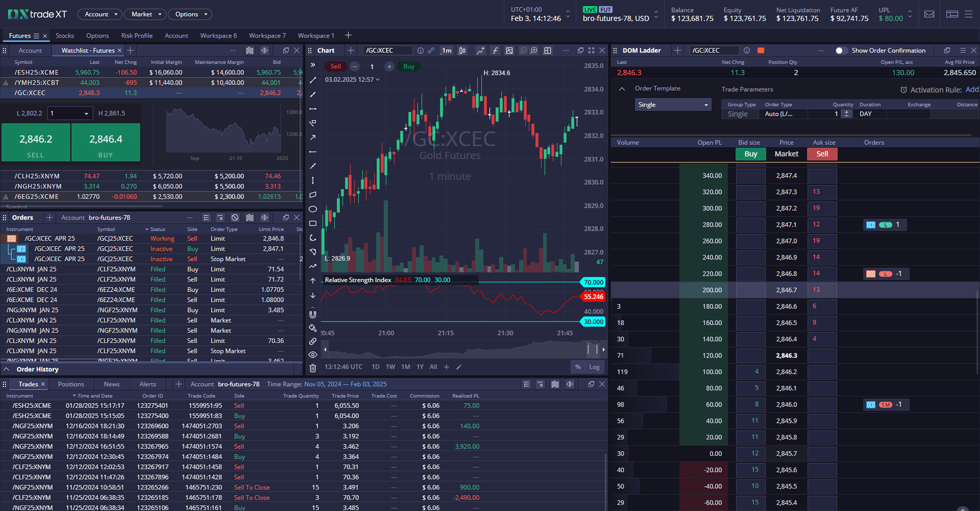Click the green 2,846.4 BUY button

click(105, 143)
